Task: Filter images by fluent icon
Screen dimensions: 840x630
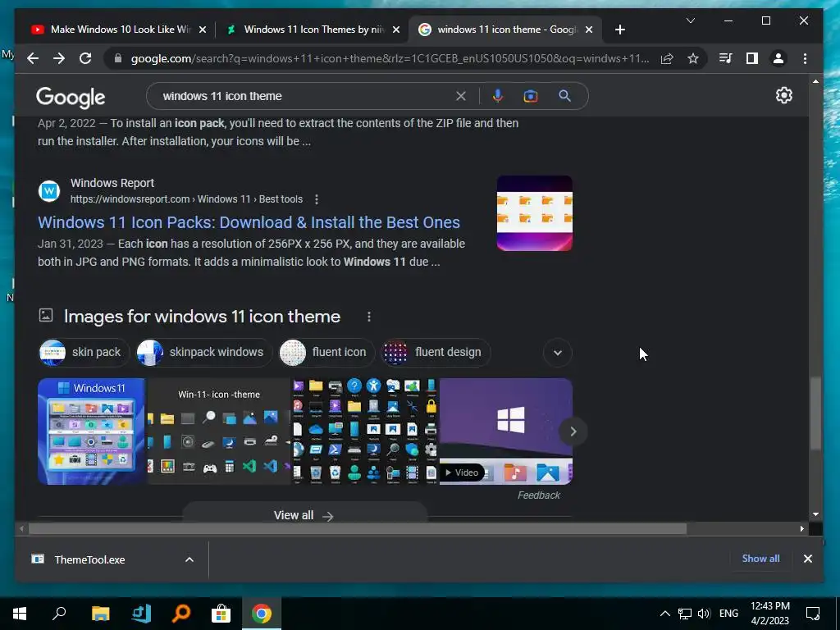Action: [x=326, y=353]
